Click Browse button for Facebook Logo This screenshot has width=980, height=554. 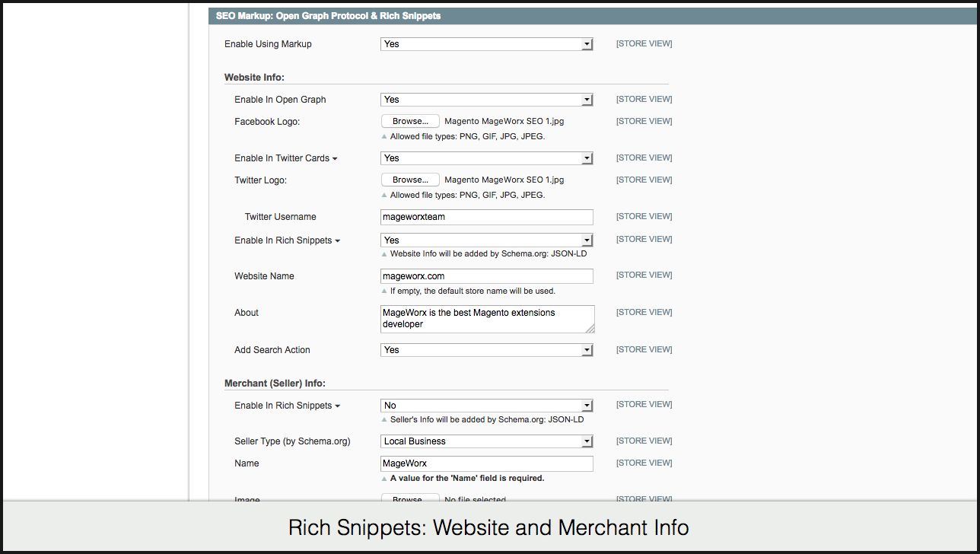pyautogui.click(x=410, y=121)
